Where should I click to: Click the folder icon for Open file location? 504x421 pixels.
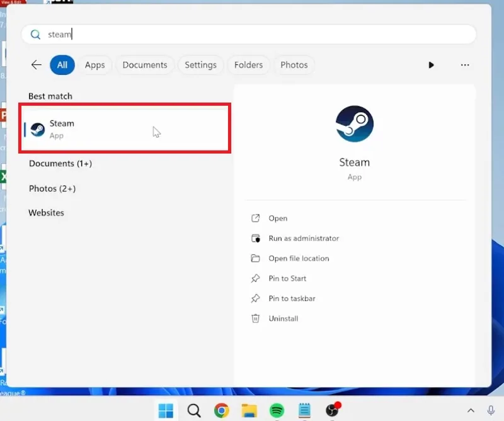[256, 258]
